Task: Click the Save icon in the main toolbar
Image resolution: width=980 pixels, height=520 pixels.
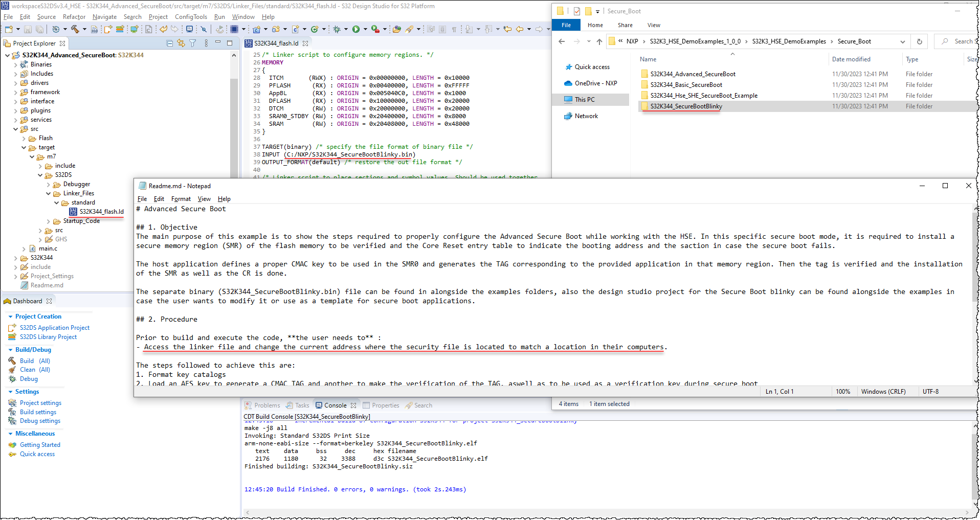Action: coord(27,29)
